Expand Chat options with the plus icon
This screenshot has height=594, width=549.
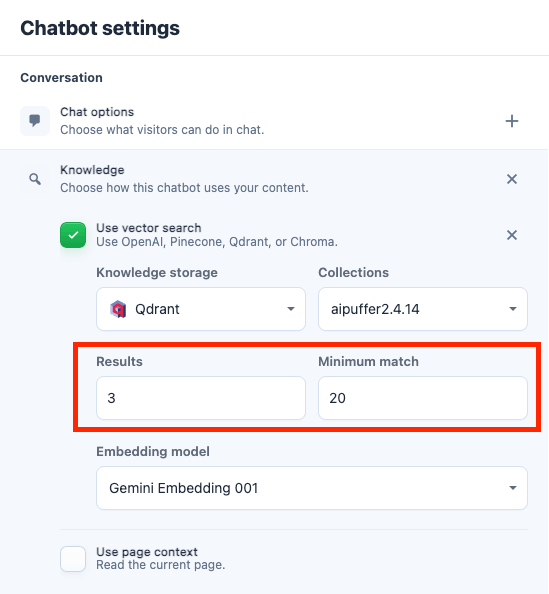point(512,121)
